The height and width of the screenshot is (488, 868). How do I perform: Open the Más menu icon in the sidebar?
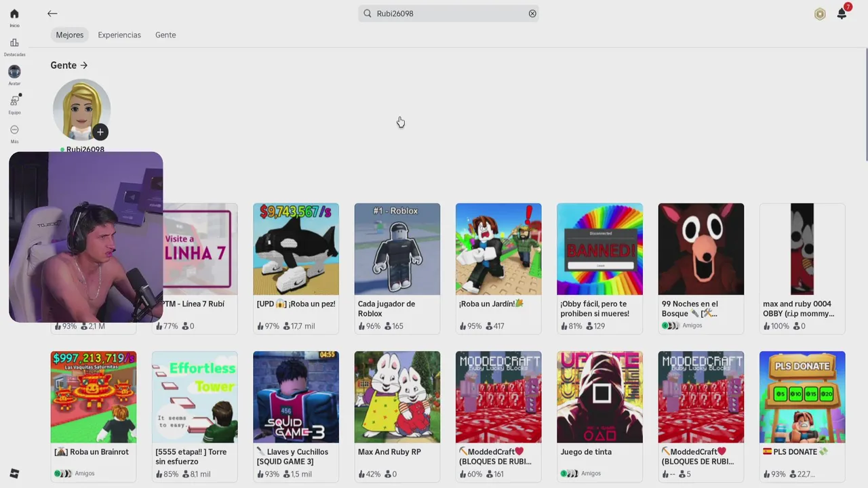click(x=14, y=130)
